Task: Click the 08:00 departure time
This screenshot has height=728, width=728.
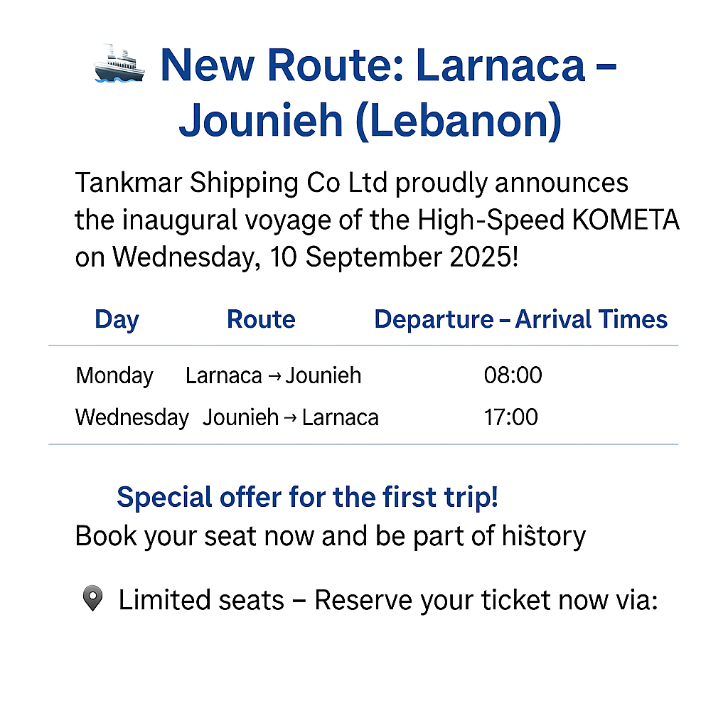Action: point(513,375)
